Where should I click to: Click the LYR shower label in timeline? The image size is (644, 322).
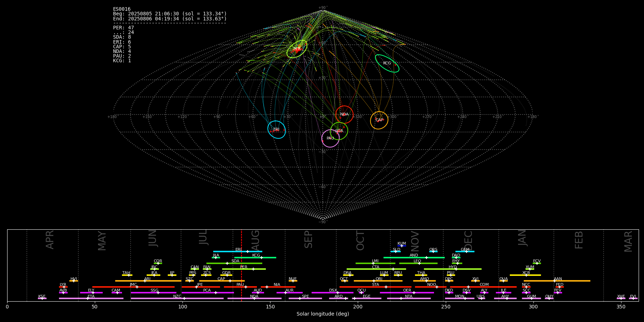[x=63, y=285]
